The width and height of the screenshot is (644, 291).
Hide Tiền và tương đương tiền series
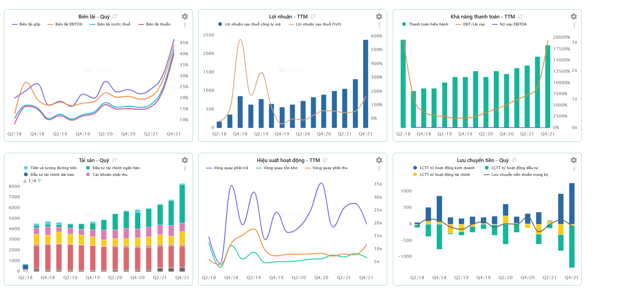pos(50,168)
